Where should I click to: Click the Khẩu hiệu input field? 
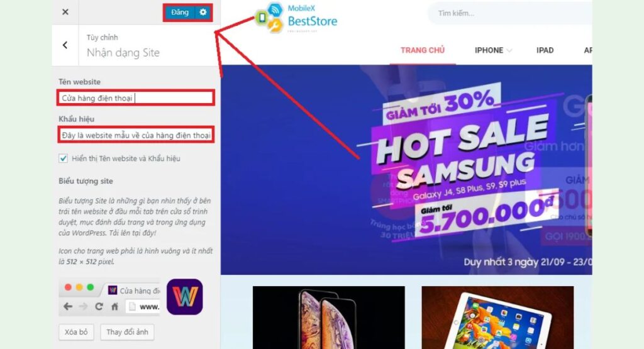(x=136, y=135)
